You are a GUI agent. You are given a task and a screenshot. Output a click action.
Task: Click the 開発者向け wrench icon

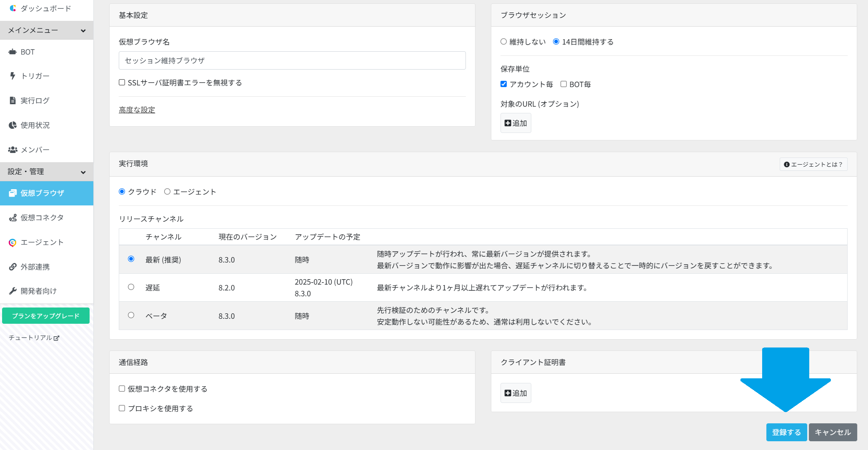(13, 291)
